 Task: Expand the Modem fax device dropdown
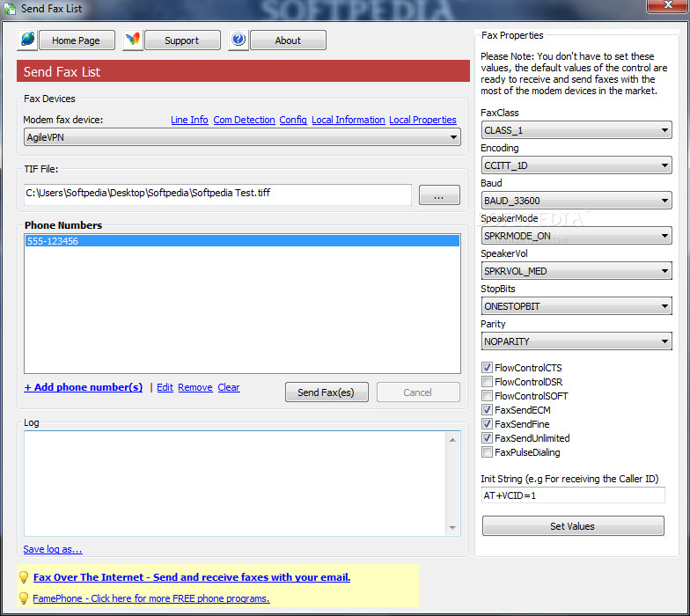[x=242, y=137]
